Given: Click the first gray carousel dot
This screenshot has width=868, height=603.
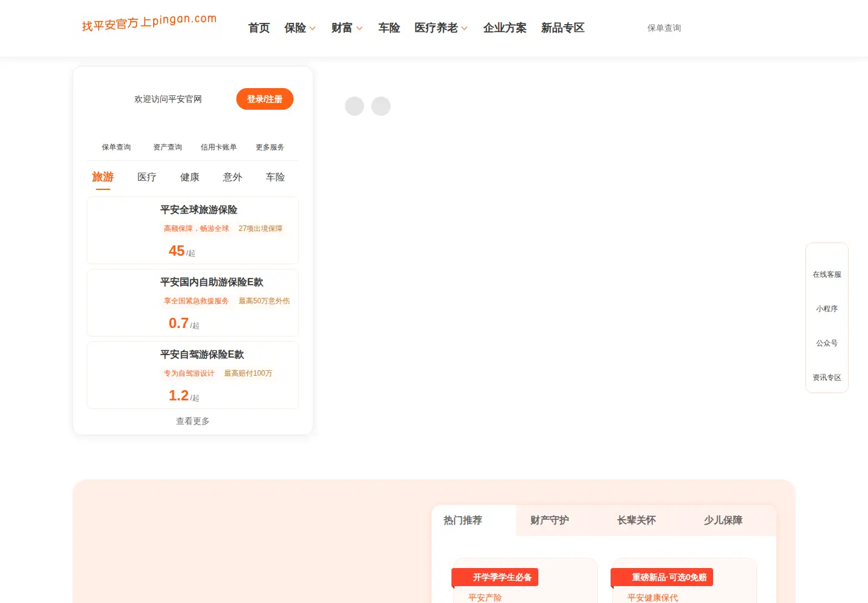Looking at the screenshot, I should pos(354,106).
